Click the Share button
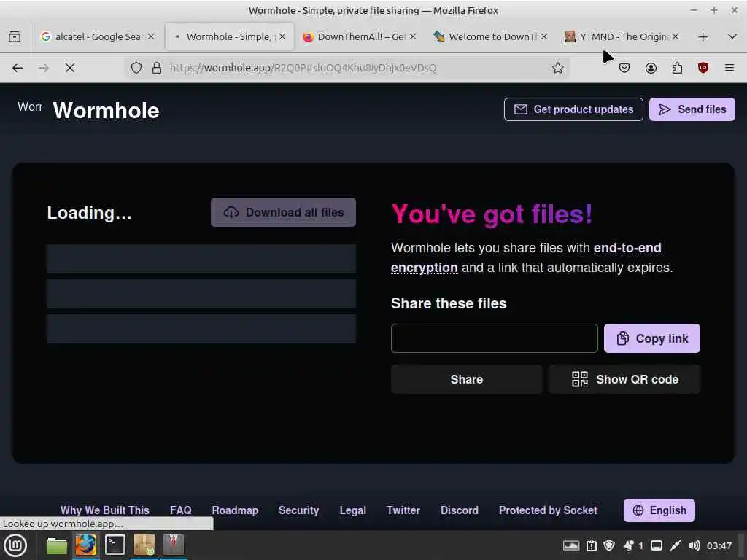Image resolution: width=747 pixels, height=560 pixels. 466,379
